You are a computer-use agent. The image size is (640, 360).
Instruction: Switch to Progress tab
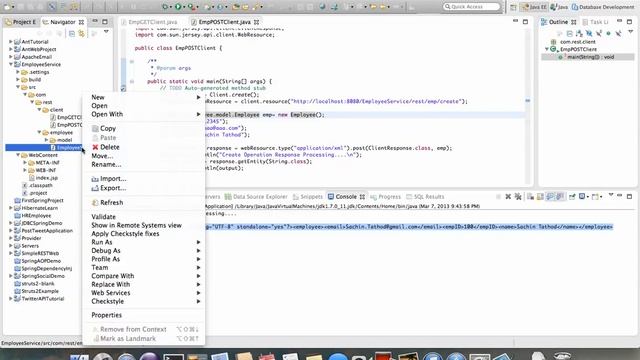pyautogui.click(x=385, y=197)
